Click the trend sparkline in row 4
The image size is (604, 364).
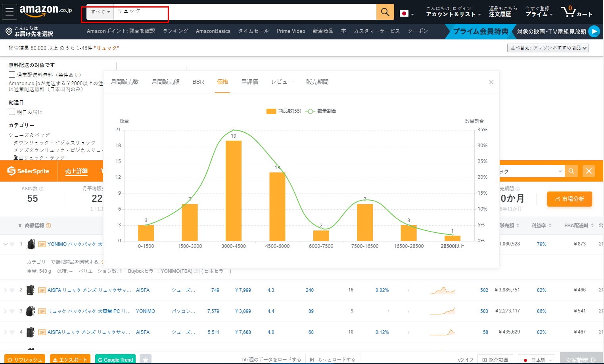442,332
